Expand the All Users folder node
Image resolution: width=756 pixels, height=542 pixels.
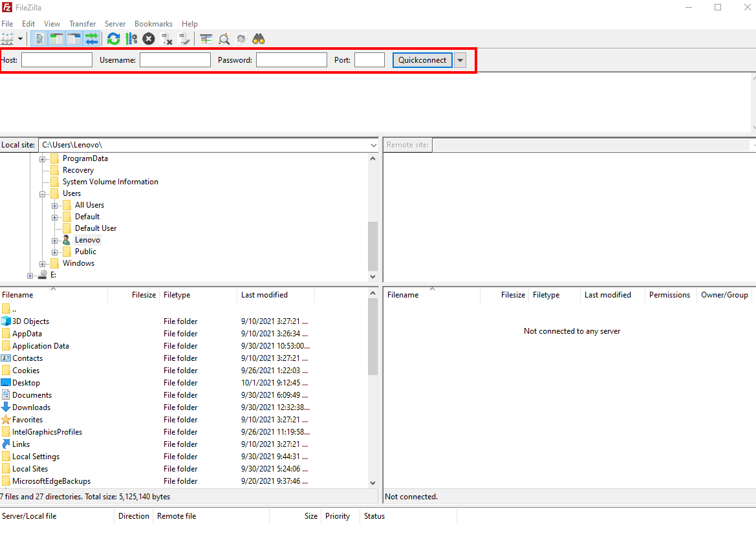tap(54, 206)
